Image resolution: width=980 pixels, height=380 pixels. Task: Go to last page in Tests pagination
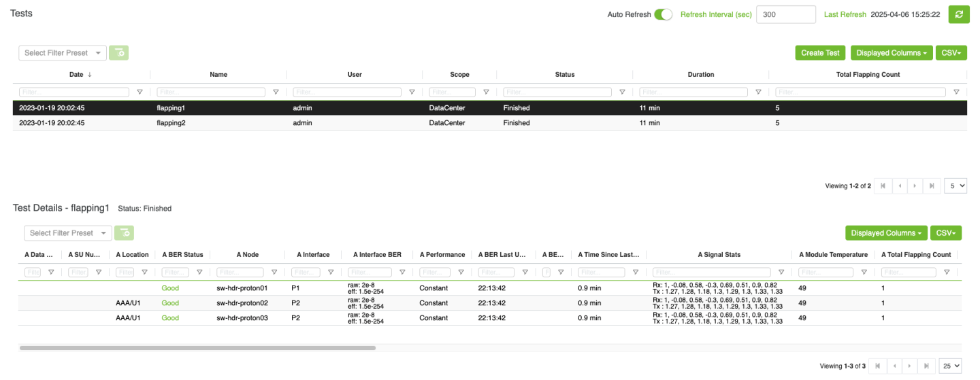(932, 186)
